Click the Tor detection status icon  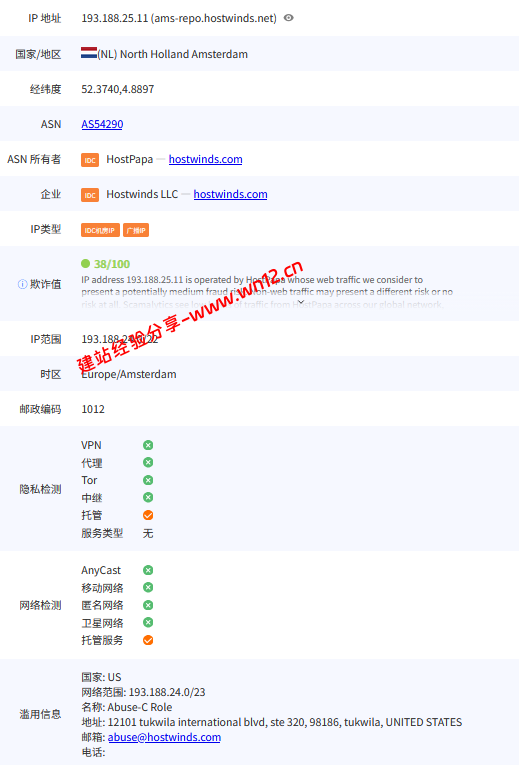coord(148,480)
